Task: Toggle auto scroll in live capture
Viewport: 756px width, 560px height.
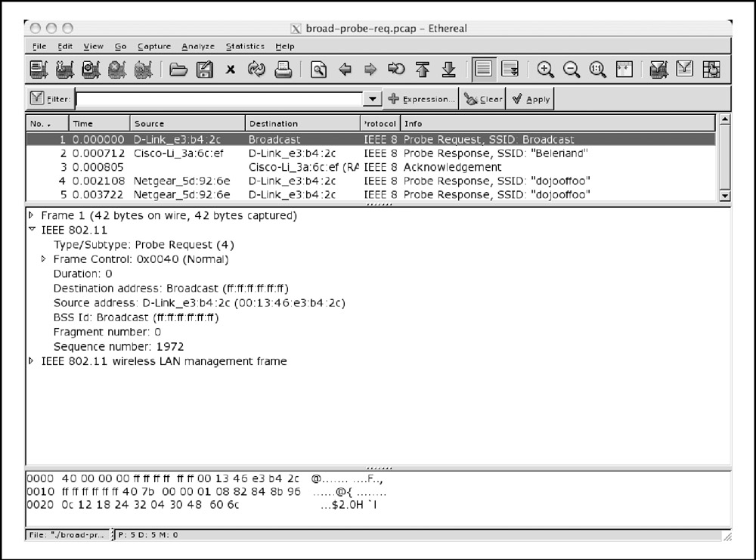Action: 510,70
